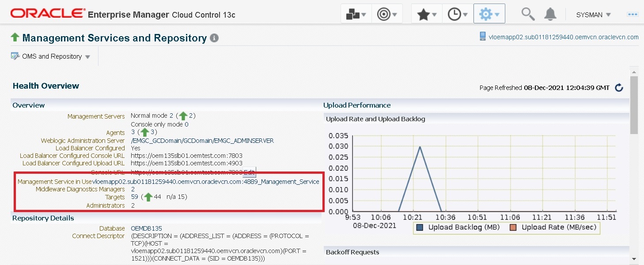Image resolution: width=644 pixels, height=265 pixels.
Task: Open the EMGC_ADMINSERVER Weblogic link
Action: point(202,141)
